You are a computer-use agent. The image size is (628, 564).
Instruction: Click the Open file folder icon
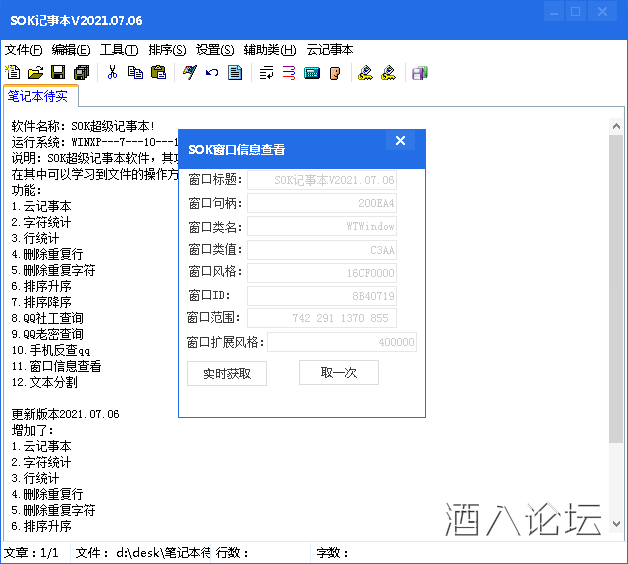point(36,73)
